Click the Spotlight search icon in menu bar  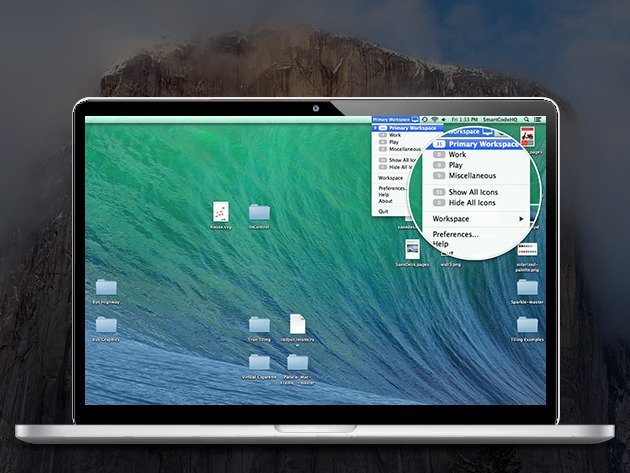(525, 119)
